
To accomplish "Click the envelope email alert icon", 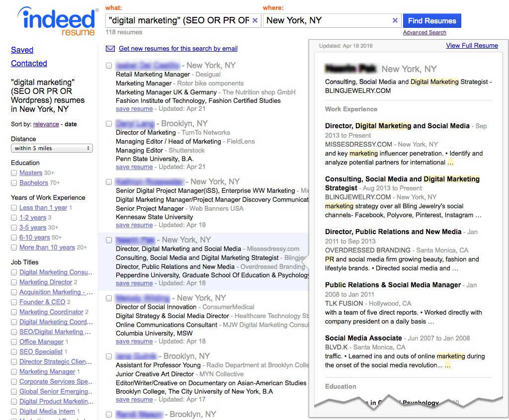I will 110,49.
